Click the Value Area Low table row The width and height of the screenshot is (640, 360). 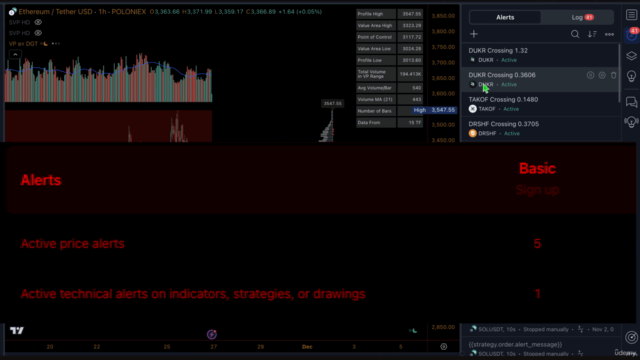pyautogui.click(x=390, y=49)
